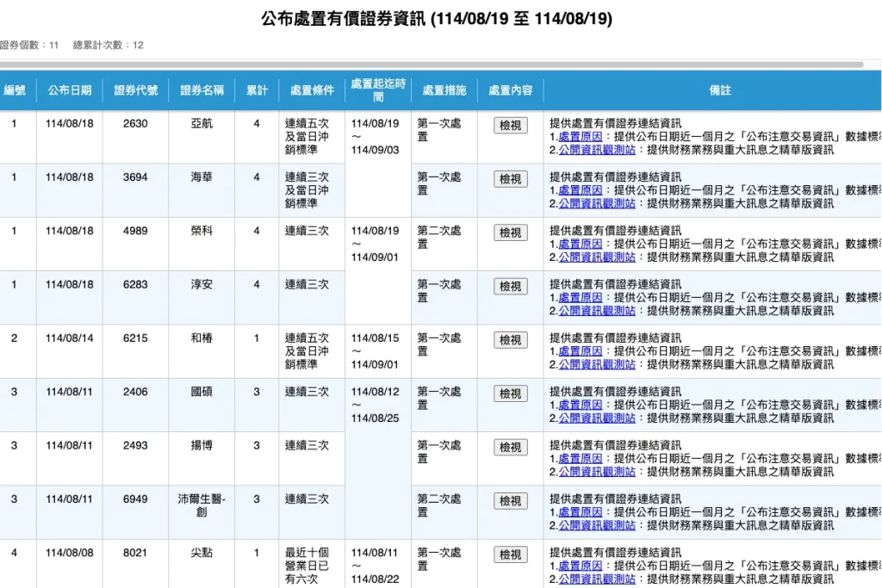This screenshot has height=588, width=882.
Task: Select securities code 6949
Action: (x=135, y=499)
